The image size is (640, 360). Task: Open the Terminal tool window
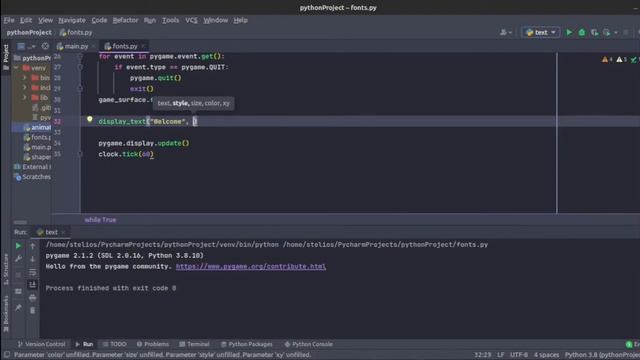(x=194, y=344)
